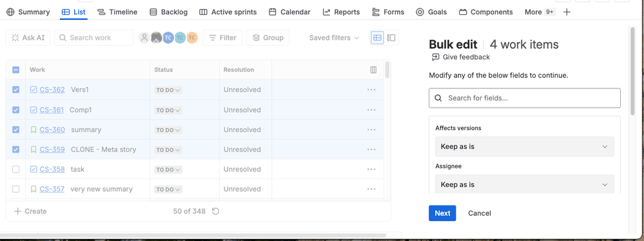Open the CS-359 work item link
This screenshot has height=241, width=644.
(x=52, y=149)
